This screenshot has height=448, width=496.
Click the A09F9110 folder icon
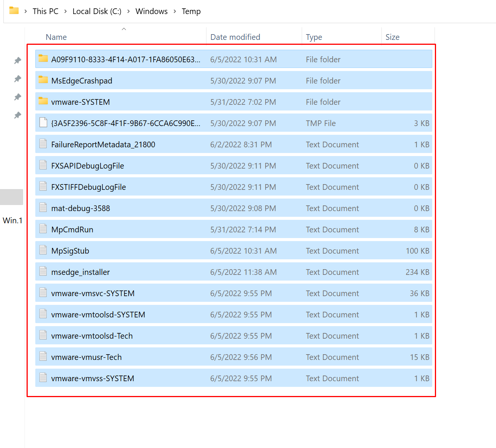coord(43,59)
